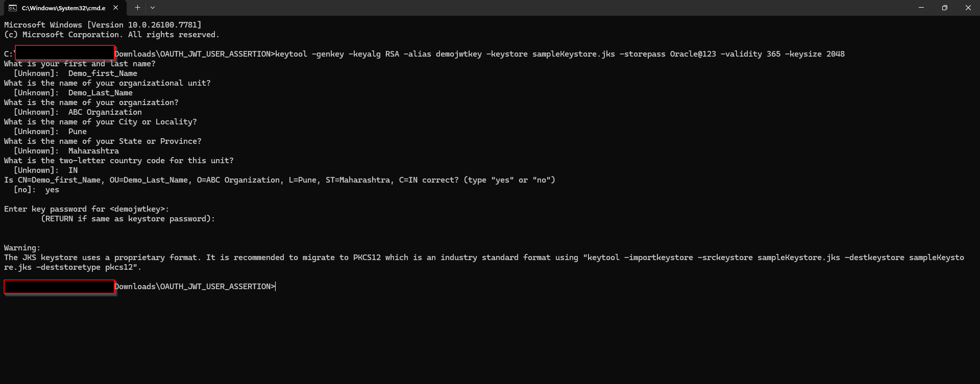Close the terminal window
The height and width of the screenshot is (384, 980).
pos(968,8)
